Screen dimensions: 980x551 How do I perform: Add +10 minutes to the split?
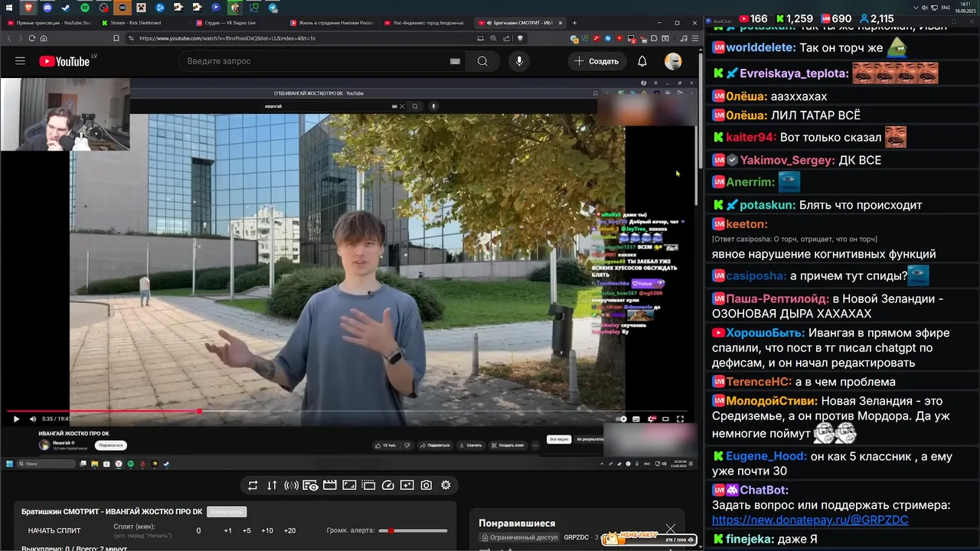tap(267, 530)
